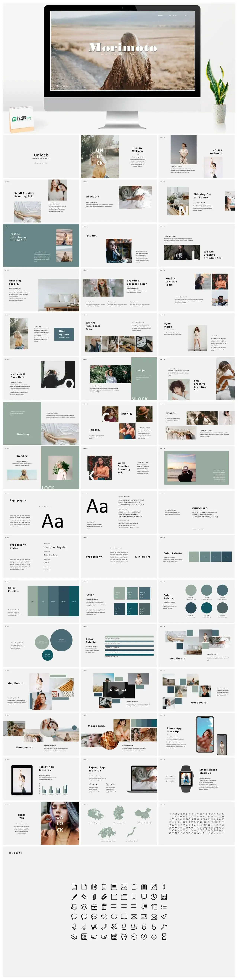The height and width of the screenshot is (980, 238).
Task: Click the airplane icon
Action: tap(114, 926)
